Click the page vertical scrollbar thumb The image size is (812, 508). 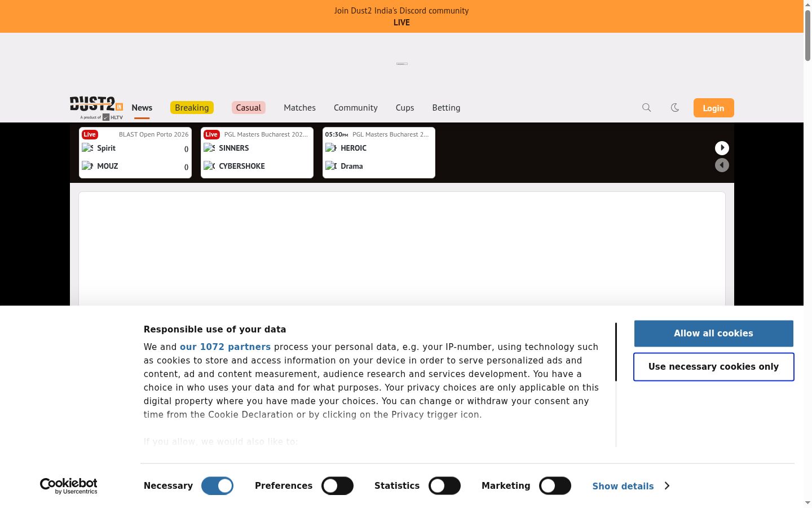click(807, 34)
